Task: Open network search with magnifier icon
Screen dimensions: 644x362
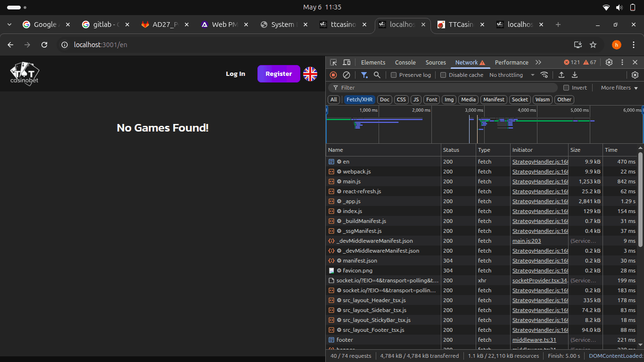Action: (377, 75)
